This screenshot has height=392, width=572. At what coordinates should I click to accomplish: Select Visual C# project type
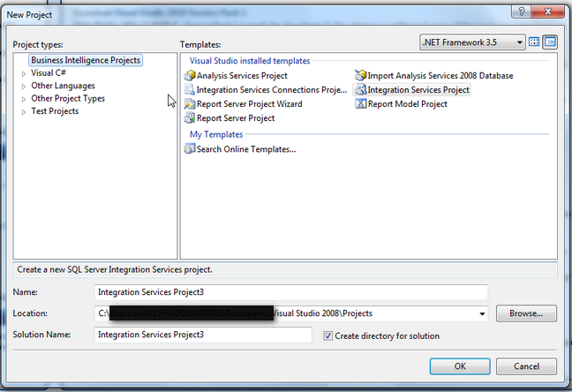(x=49, y=73)
